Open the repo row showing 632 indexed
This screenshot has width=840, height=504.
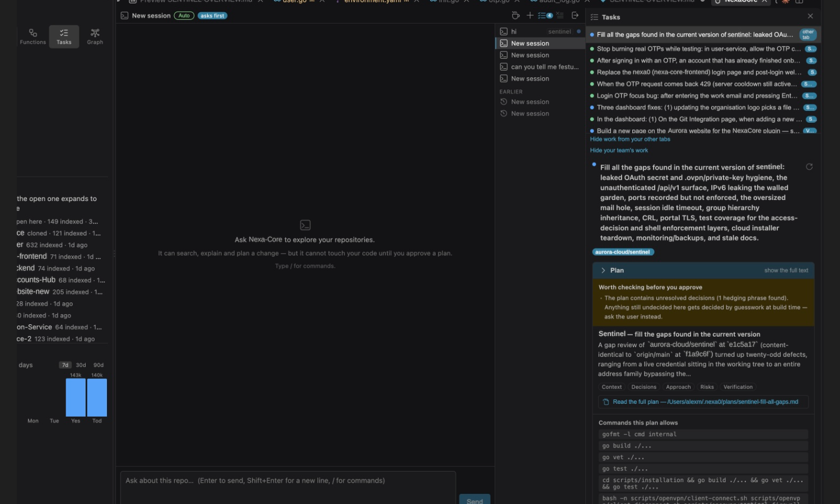(62, 245)
